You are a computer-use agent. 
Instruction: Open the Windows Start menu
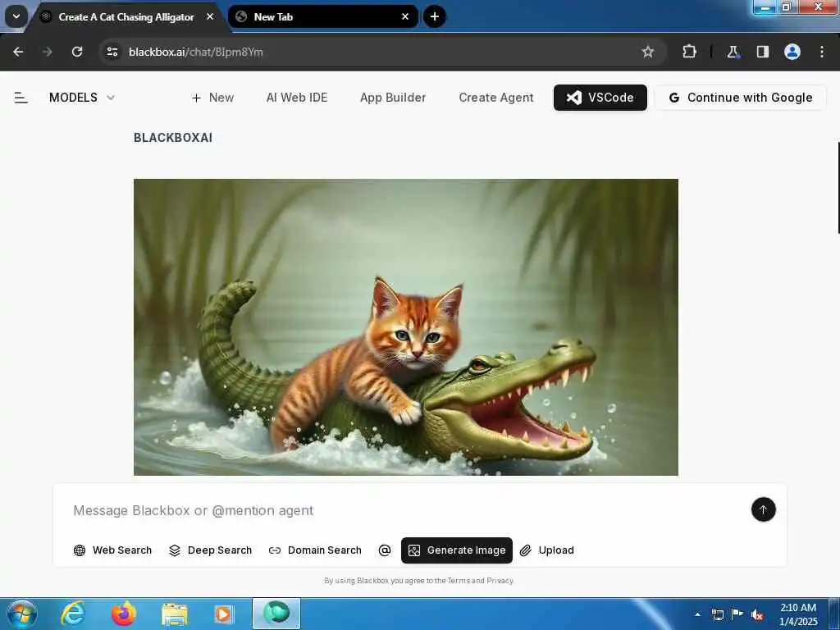tap(22, 614)
